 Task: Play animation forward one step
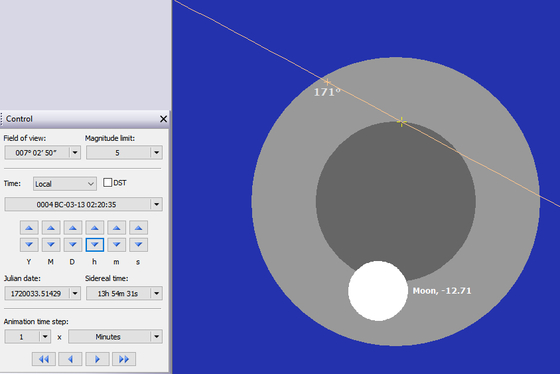(97, 359)
